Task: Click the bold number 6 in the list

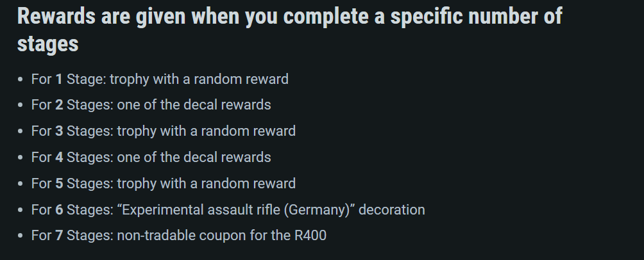Action: tap(59, 210)
